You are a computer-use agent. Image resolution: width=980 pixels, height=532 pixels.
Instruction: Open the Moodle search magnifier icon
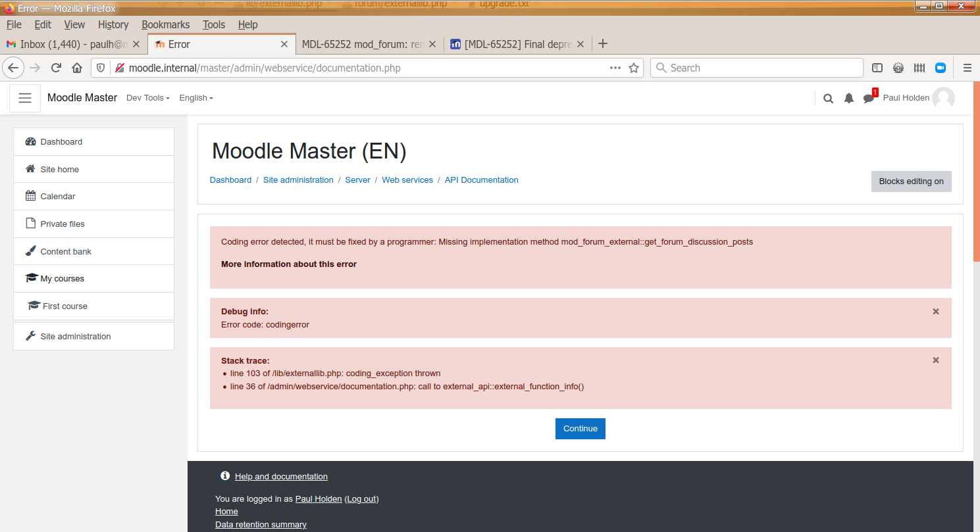(829, 98)
